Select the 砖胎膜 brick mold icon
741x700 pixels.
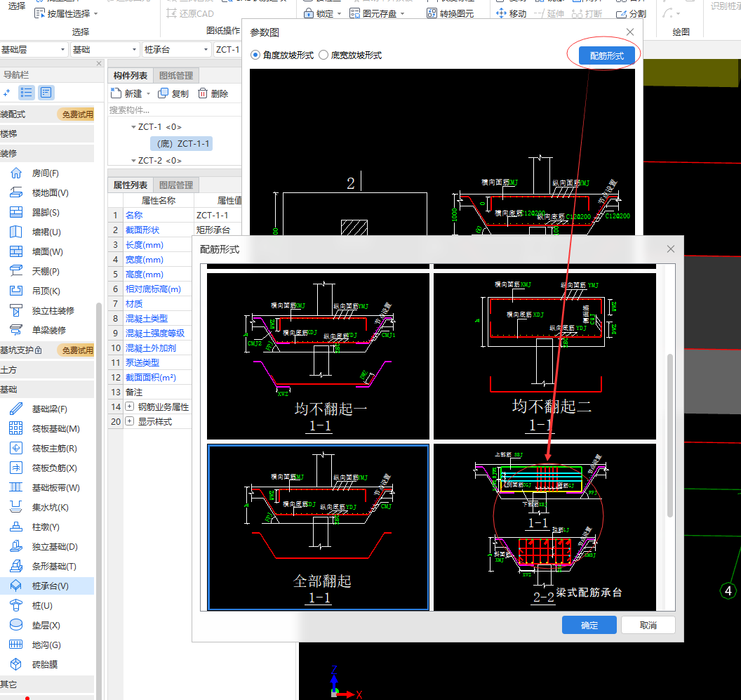tap(16, 664)
